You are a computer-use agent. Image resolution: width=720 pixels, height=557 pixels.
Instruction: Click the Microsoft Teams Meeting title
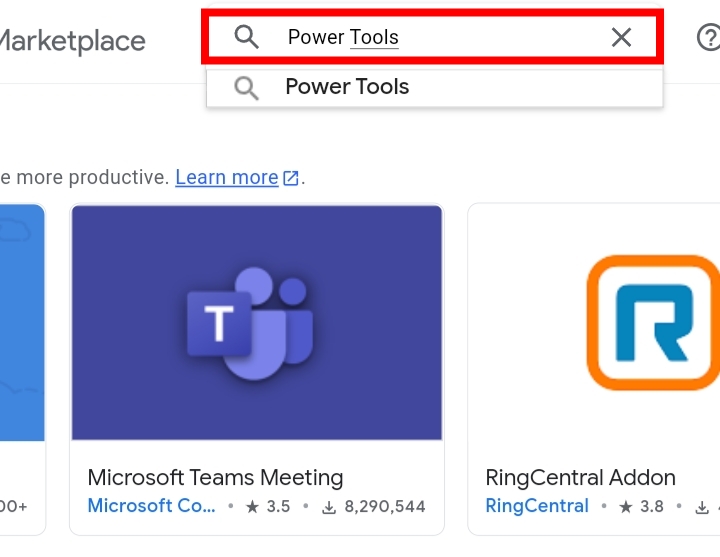(215, 478)
